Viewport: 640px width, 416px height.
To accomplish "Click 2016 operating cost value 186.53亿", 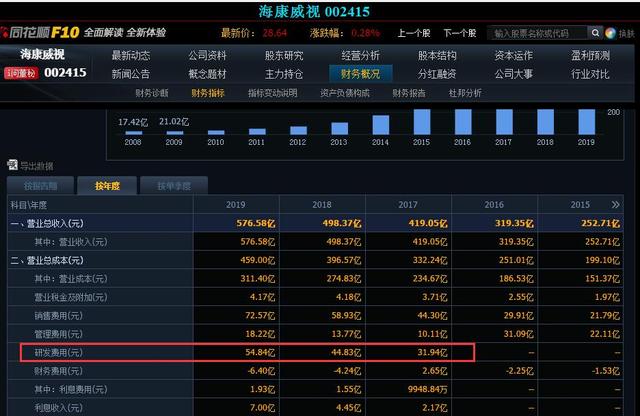I will tap(516, 278).
